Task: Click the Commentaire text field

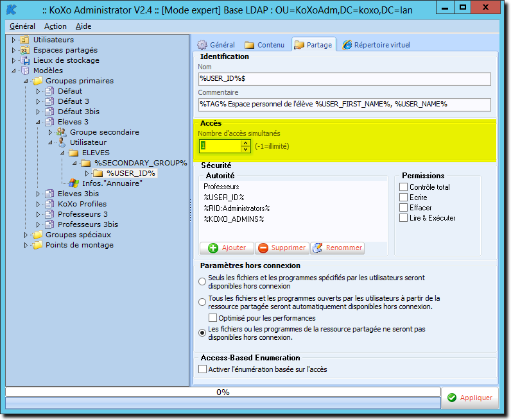Action: click(344, 105)
